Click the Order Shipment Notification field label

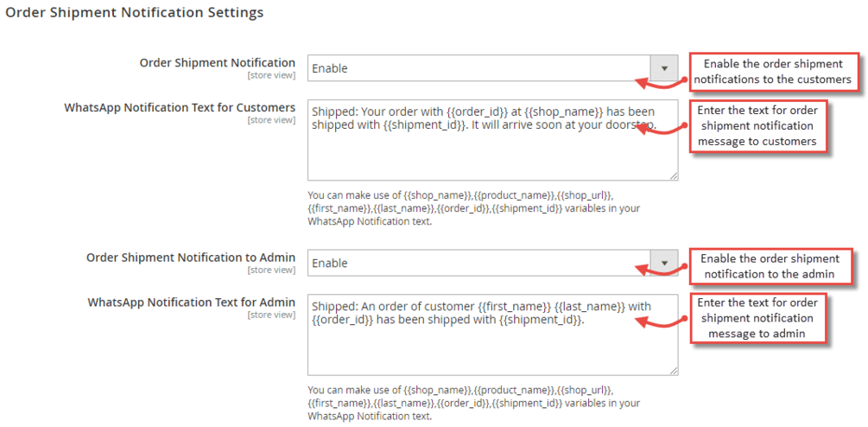tap(217, 63)
